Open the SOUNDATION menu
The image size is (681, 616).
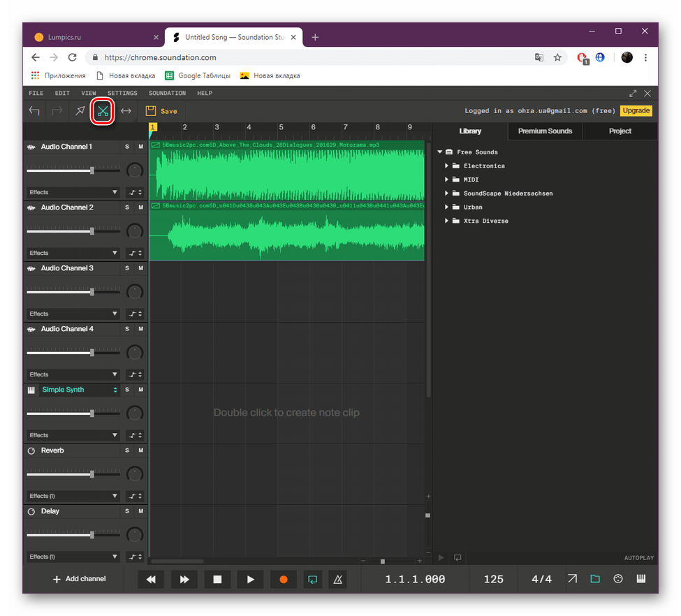167,93
